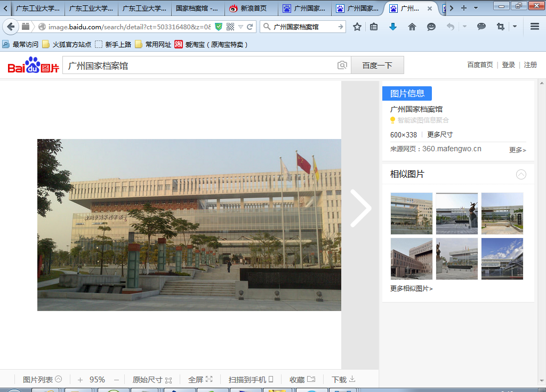Screen dimensions: 546x392
Task: Zoom in with the plus icon
Action: point(80,380)
